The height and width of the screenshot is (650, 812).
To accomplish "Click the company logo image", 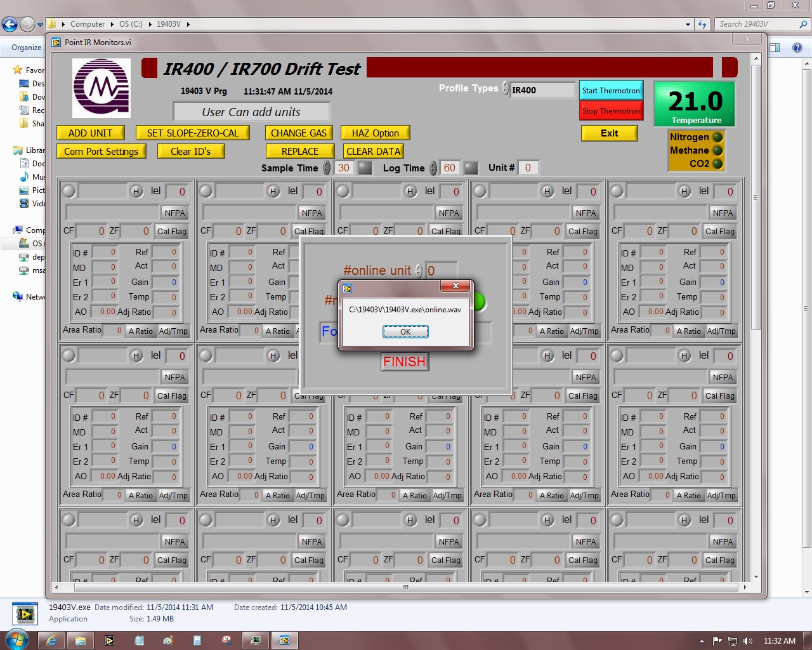I will click(101, 88).
